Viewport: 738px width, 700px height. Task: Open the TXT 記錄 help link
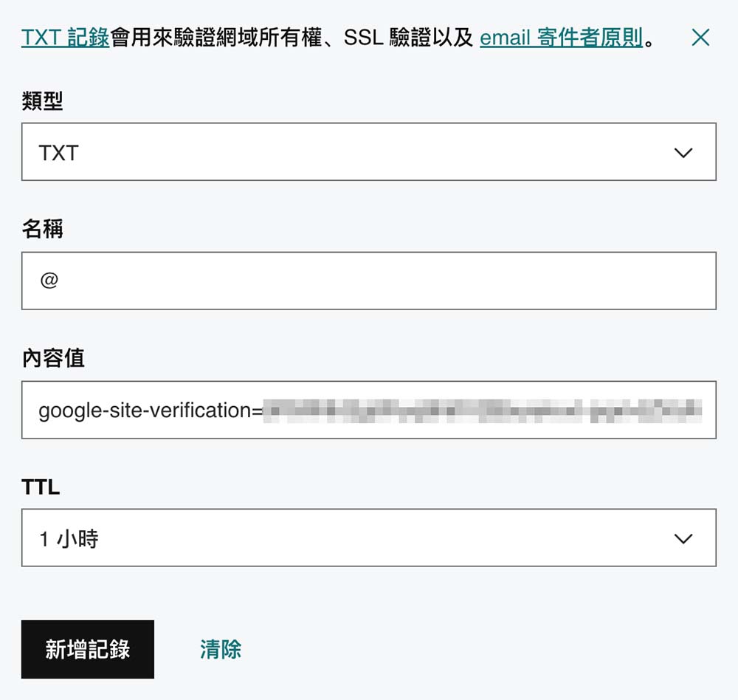coord(66,38)
